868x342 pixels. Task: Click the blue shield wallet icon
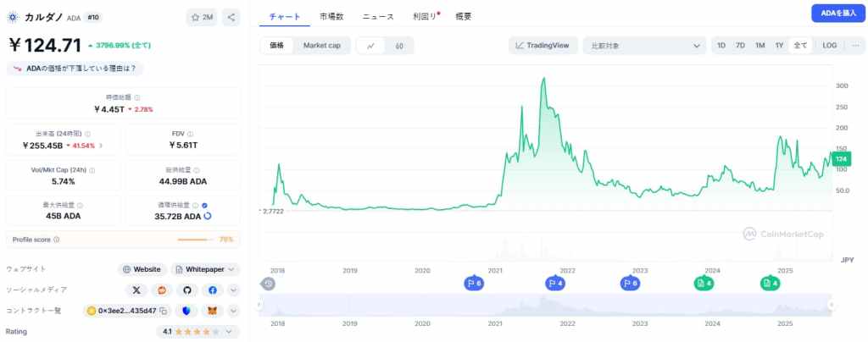click(x=186, y=311)
